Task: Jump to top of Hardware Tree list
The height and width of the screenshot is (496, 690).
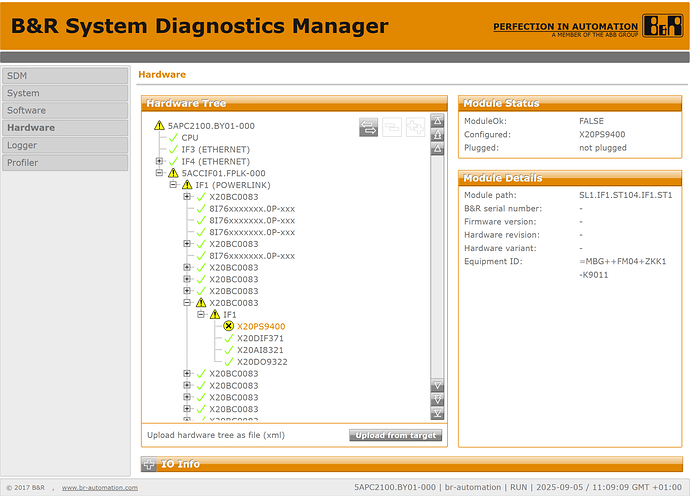Action: click(x=437, y=121)
